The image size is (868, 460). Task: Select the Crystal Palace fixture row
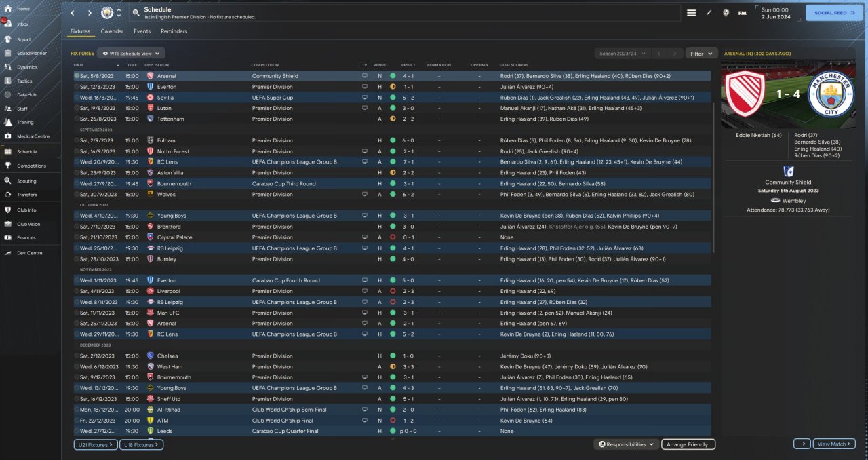pos(271,237)
